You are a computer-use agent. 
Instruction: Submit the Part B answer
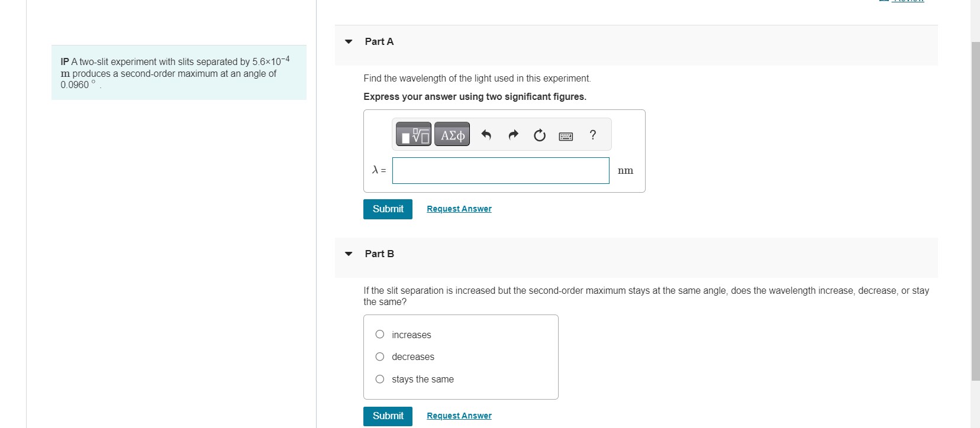point(387,416)
